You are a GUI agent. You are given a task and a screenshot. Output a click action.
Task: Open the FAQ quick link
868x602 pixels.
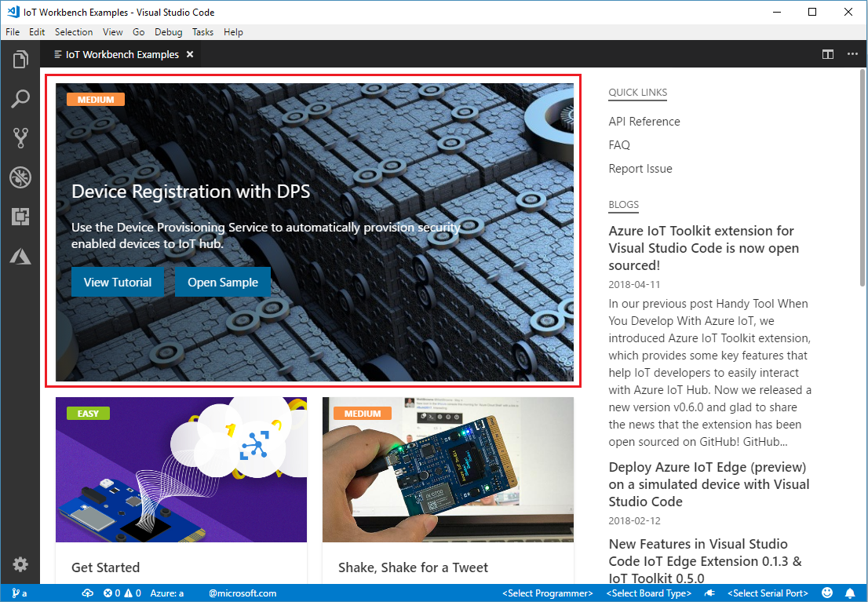point(619,145)
